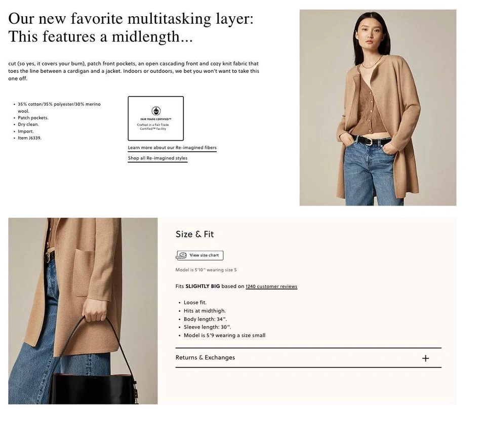
Task: Open Learn more about our Re-imagined fibers
Action: (172, 148)
